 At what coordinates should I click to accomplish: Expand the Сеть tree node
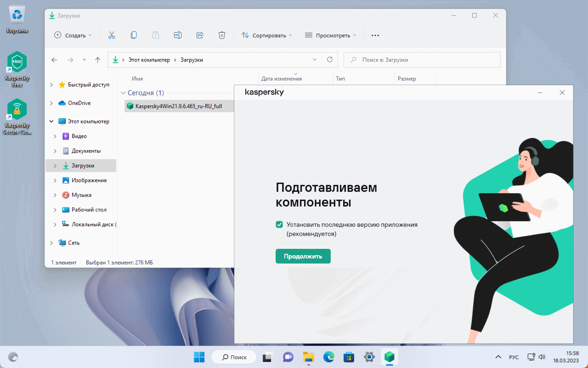[x=51, y=243]
